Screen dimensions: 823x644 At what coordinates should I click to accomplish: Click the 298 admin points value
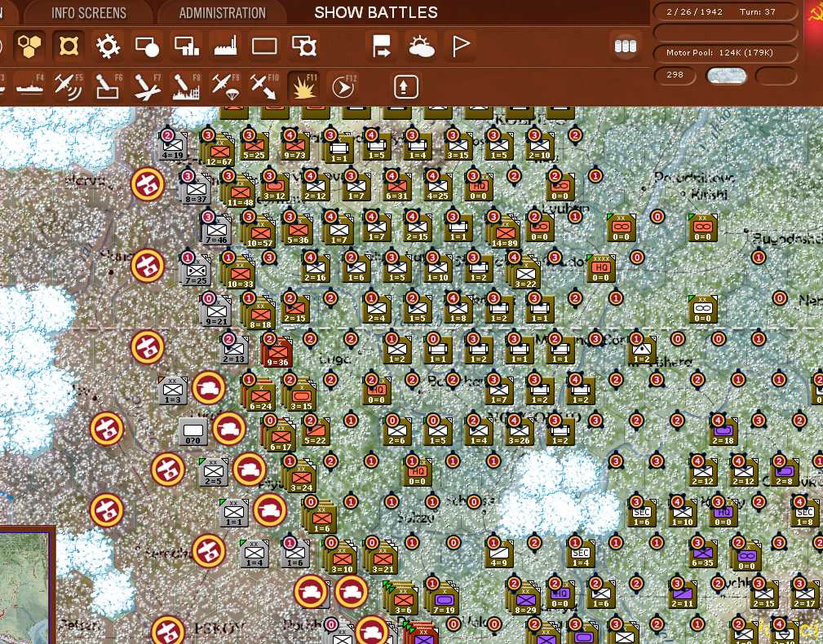point(675,75)
